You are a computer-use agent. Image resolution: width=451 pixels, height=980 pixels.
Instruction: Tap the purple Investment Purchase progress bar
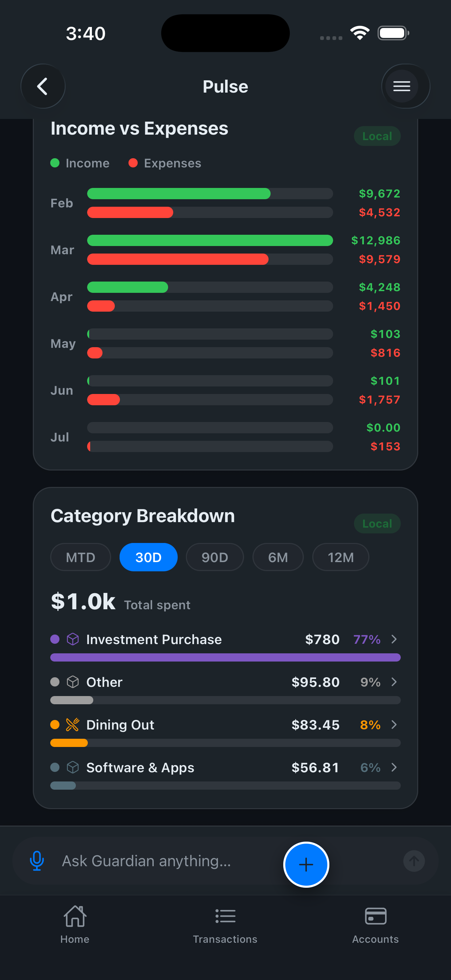click(225, 657)
